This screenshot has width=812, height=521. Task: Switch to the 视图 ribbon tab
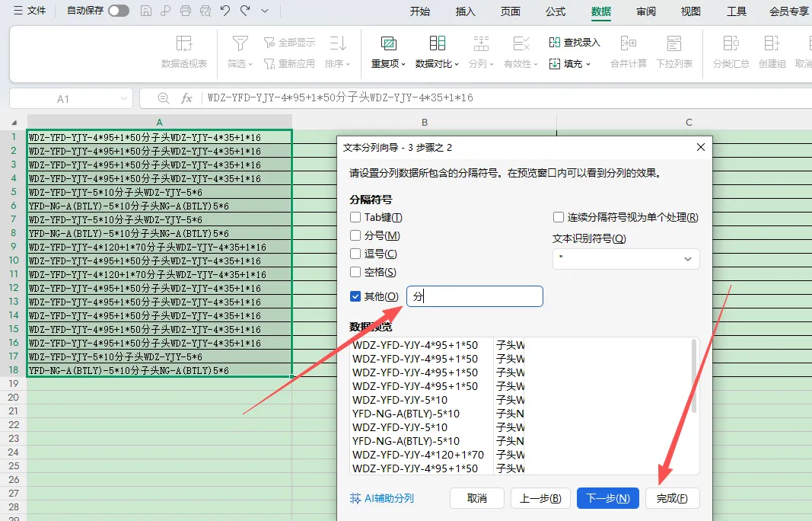click(690, 11)
